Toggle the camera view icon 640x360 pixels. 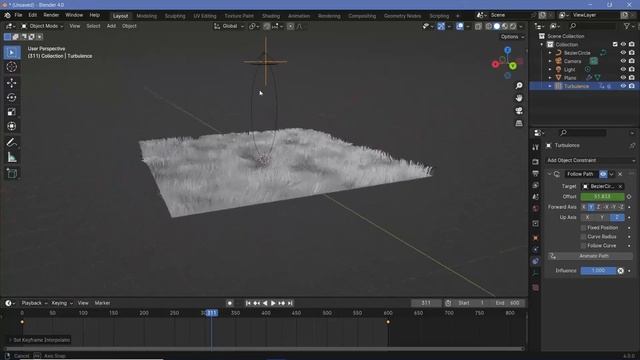click(x=519, y=111)
